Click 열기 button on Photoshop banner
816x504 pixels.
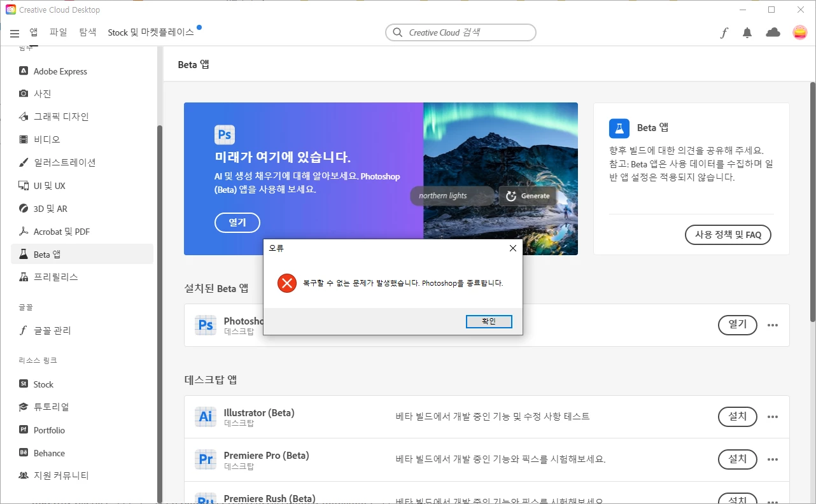click(x=237, y=223)
